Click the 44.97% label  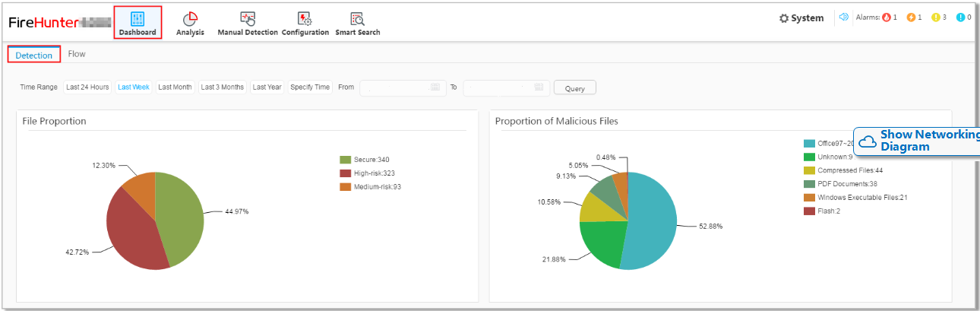[x=236, y=211]
